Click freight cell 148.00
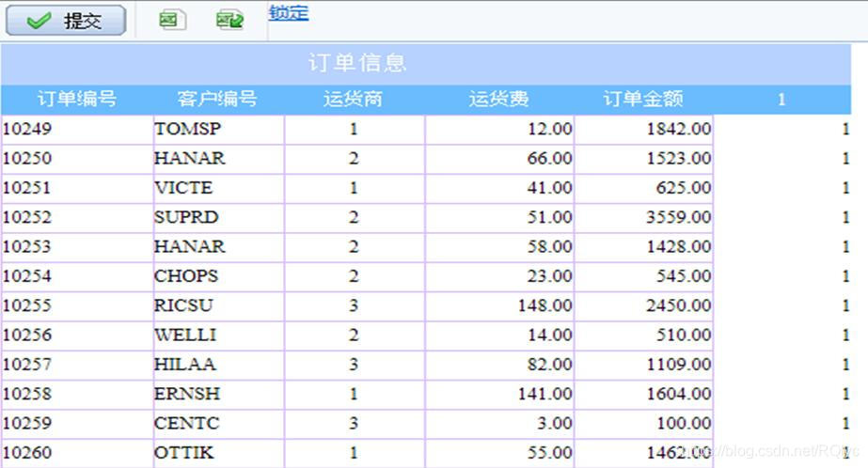 tap(500, 306)
